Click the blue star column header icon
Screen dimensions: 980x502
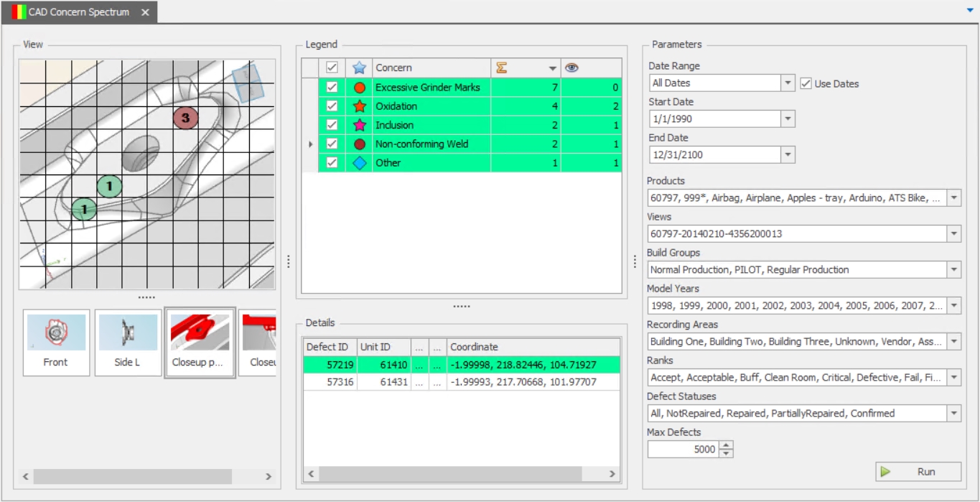(360, 68)
